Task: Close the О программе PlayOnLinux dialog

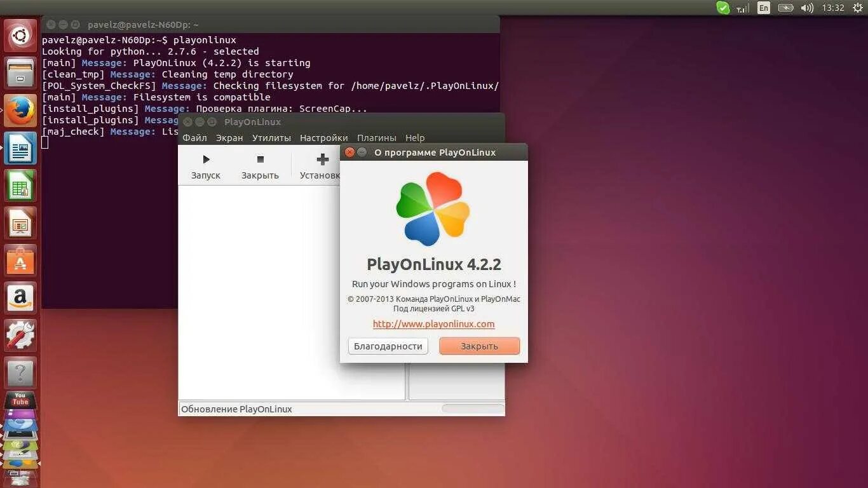Action: click(x=349, y=152)
